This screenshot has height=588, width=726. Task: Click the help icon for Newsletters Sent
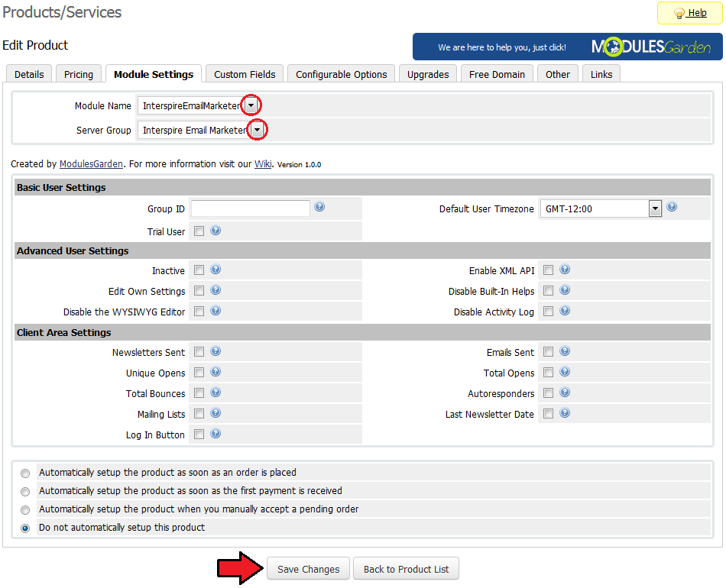[216, 351]
